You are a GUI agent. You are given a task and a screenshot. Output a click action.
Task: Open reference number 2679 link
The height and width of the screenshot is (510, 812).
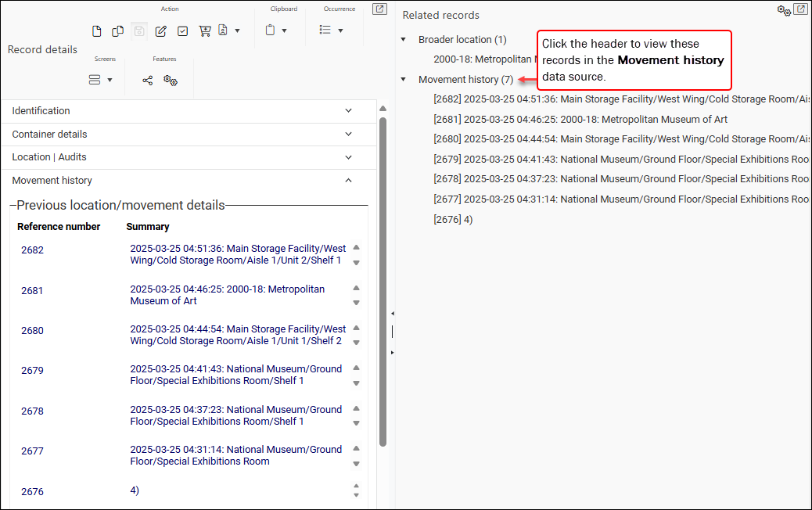point(32,370)
